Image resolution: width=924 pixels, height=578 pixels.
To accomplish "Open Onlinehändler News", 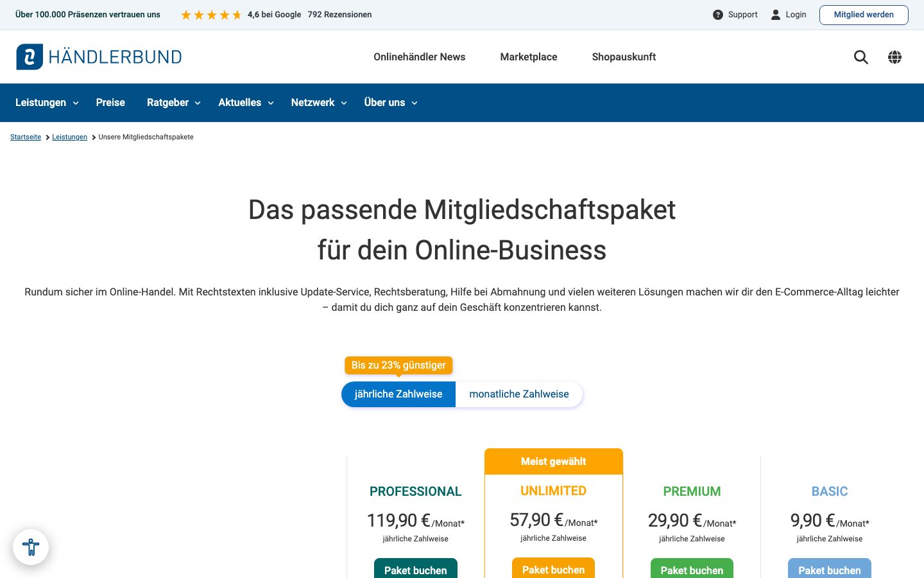I will tap(420, 57).
